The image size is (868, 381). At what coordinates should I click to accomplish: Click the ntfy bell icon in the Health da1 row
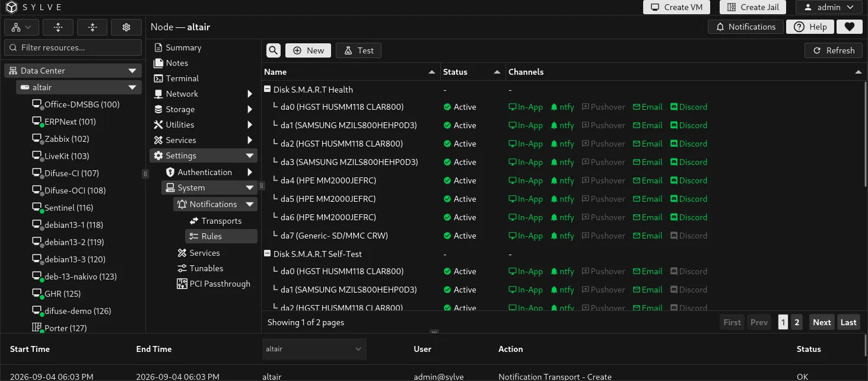pyautogui.click(x=554, y=125)
